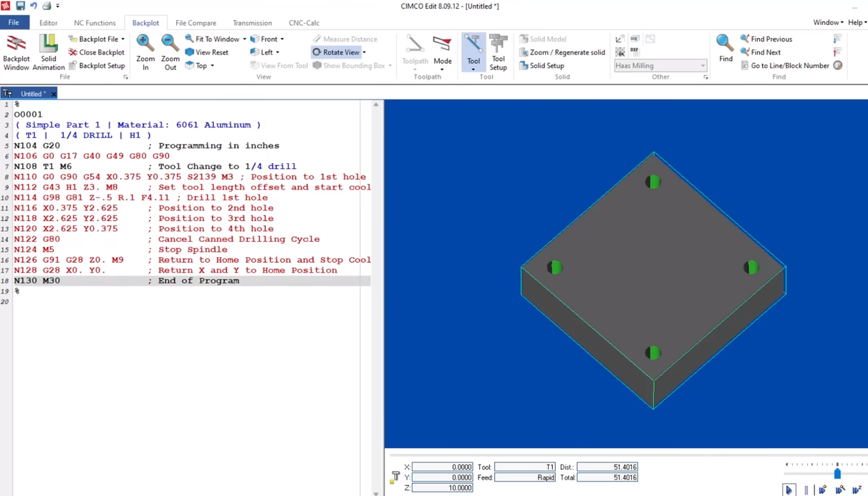Toggle the Rotate View mode

coord(336,52)
